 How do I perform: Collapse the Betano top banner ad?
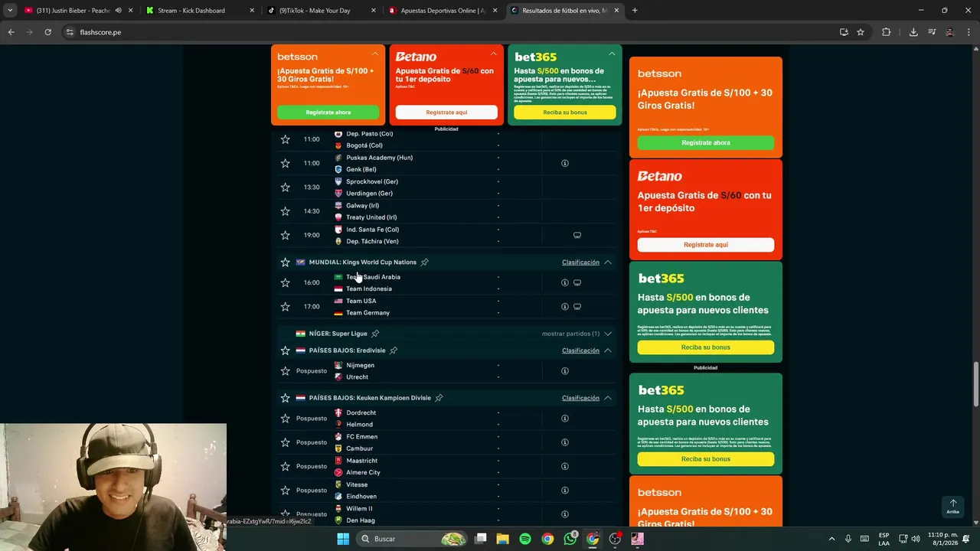pos(493,54)
